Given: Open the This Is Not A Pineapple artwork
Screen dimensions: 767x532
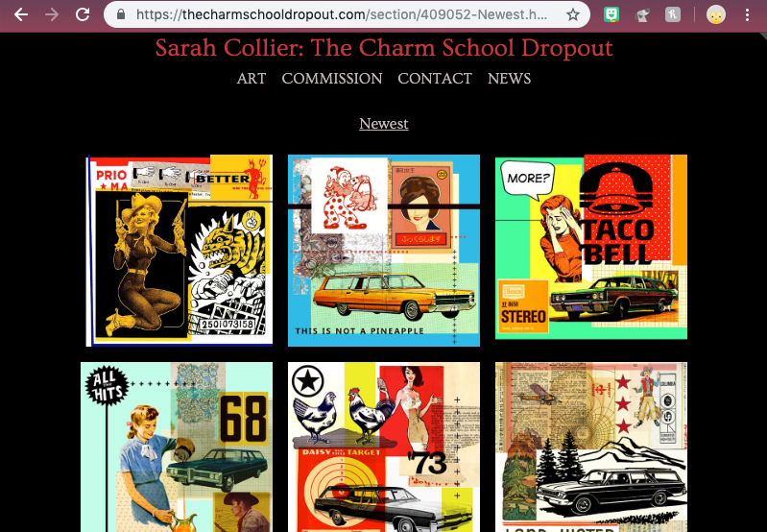Looking at the screenshot, I should pos(384,251).
